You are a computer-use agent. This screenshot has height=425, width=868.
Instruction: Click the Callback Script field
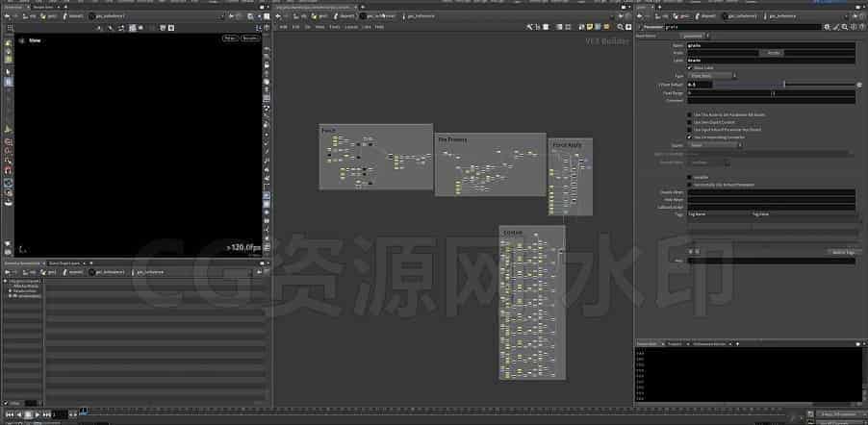771,207
